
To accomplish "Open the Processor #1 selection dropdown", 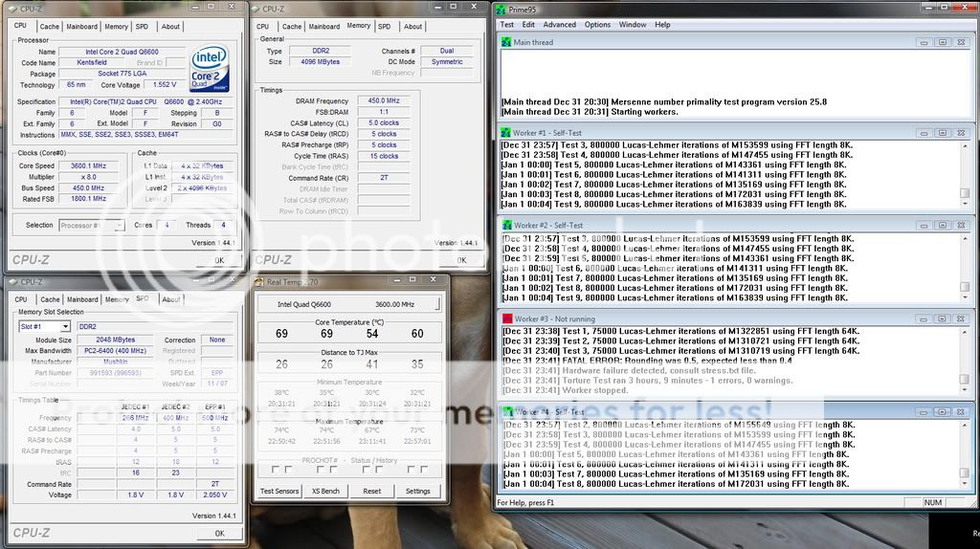I will click(119, 226).
